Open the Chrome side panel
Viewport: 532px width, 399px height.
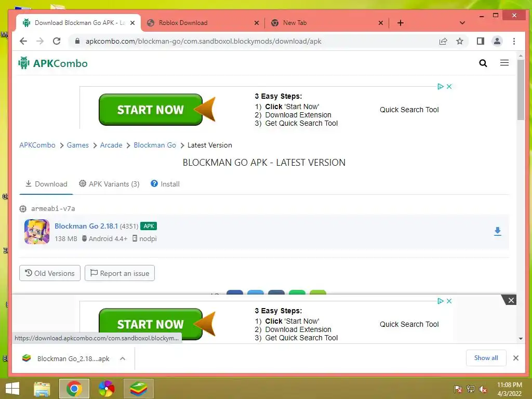pos(481,42)
